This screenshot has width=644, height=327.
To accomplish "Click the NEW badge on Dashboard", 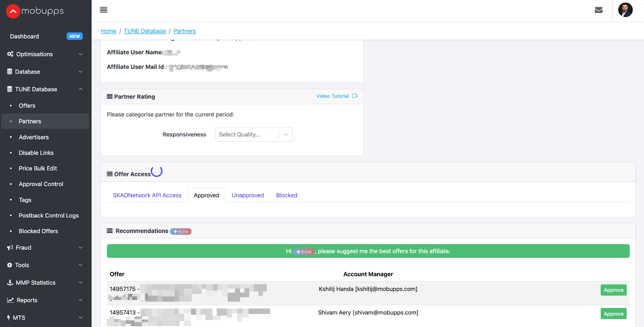I will (74, 36).
